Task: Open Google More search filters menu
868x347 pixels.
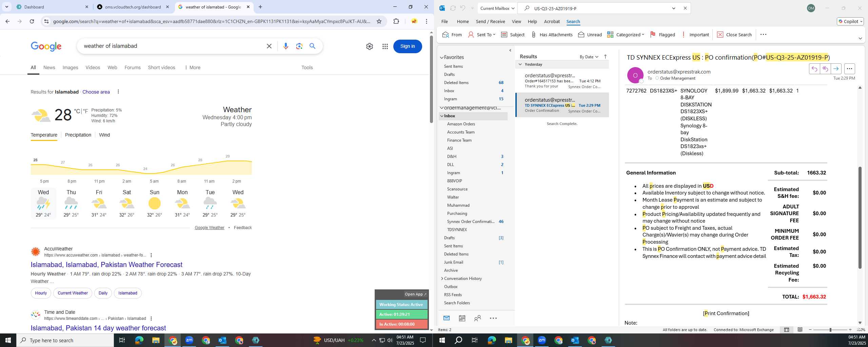Action: (x=192, y=67)
